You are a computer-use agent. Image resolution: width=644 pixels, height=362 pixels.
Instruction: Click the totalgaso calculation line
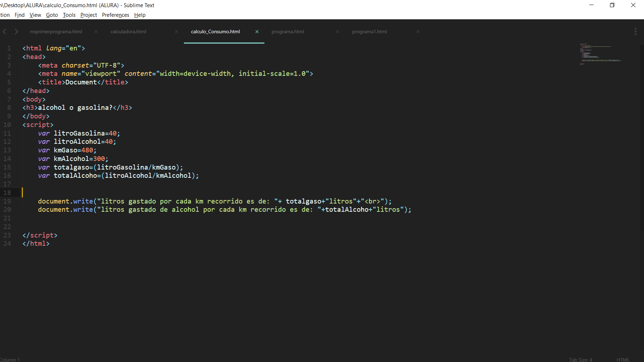[111, 167]
